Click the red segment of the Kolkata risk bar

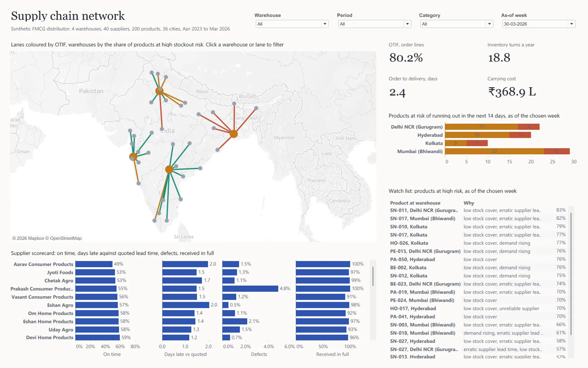coord(477,143)
